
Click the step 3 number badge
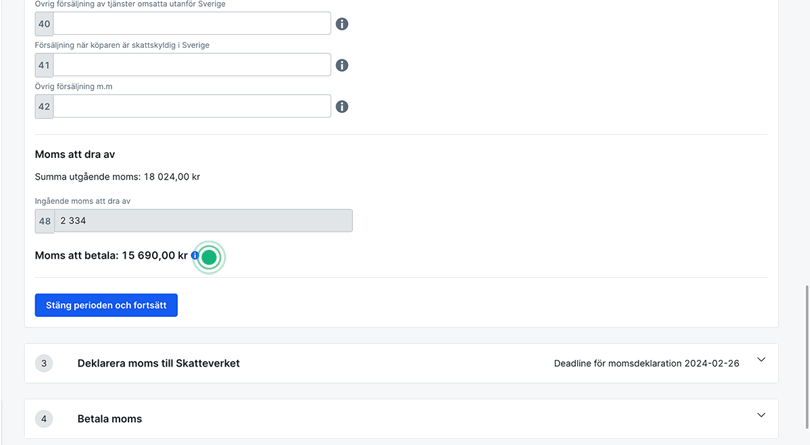[x=45, y=363]
